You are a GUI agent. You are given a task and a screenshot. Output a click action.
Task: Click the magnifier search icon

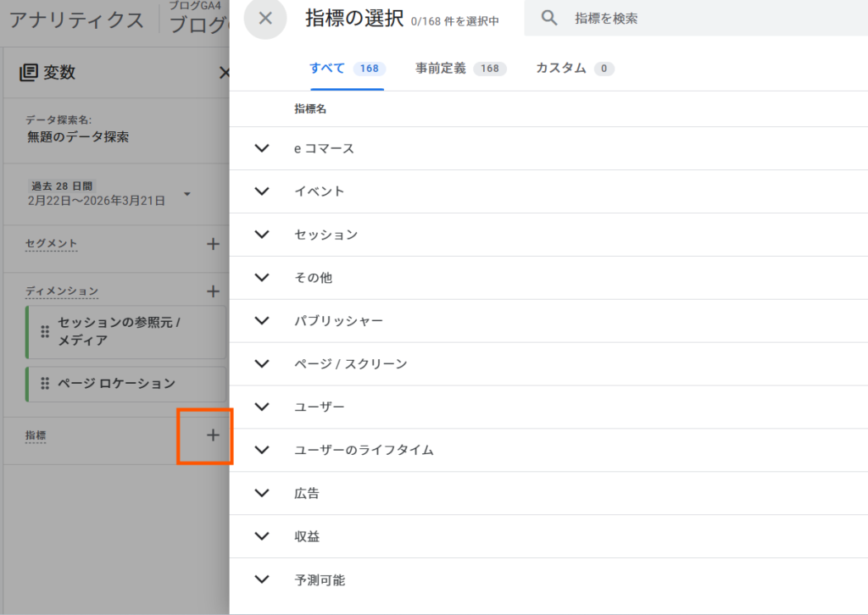tap(549, 18)
